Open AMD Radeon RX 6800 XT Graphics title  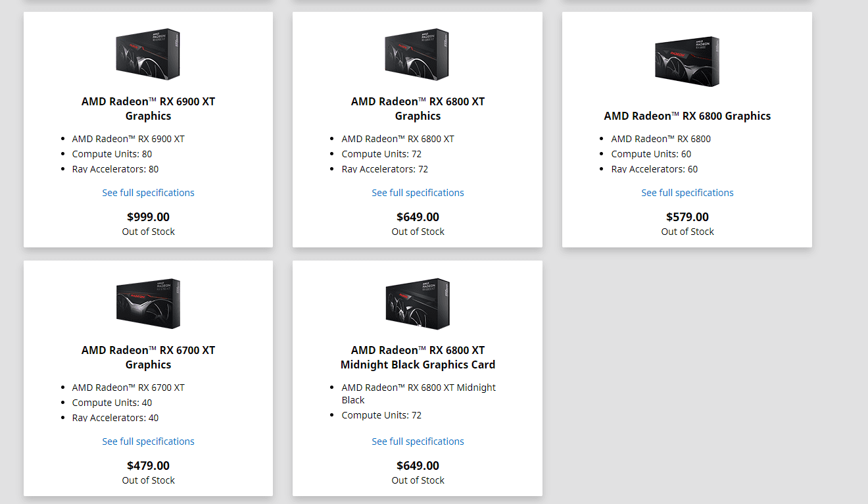click(418, 109)
